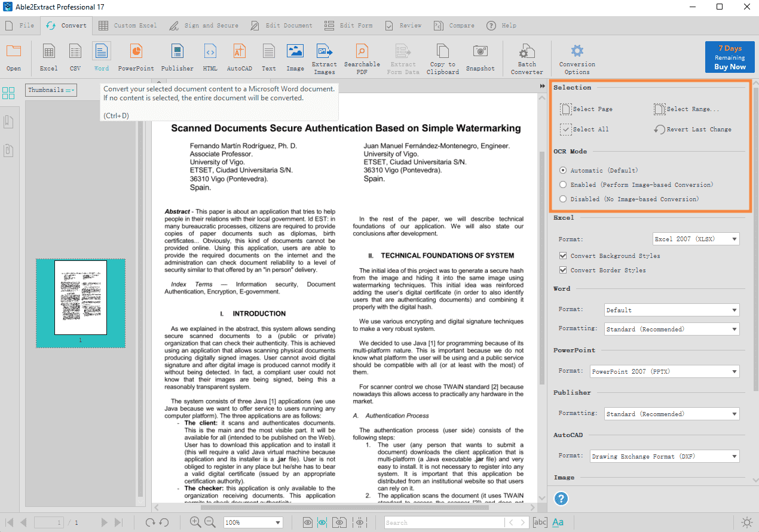Viewport: 759px width, 532px height.
Task: Select the Word conversion tool
Action: pyautogui.click(x=101, y=57)
